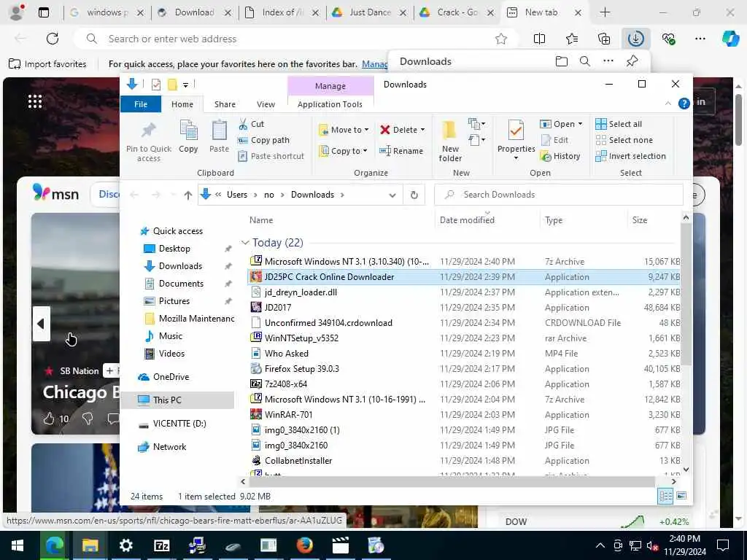The width and height of the screenshot is (747, 560).
Task: Open 7-Zip from the taskbar
Action: click(161, 545)
